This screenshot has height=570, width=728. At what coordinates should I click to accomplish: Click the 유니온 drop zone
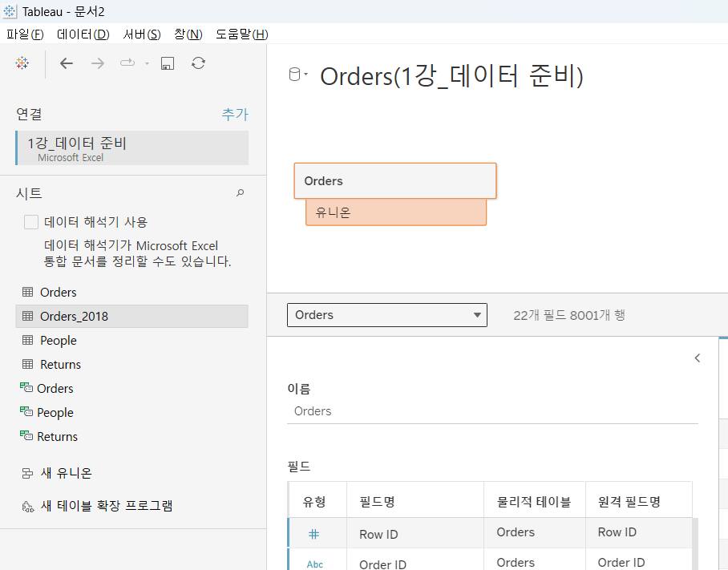coord(396,212)
